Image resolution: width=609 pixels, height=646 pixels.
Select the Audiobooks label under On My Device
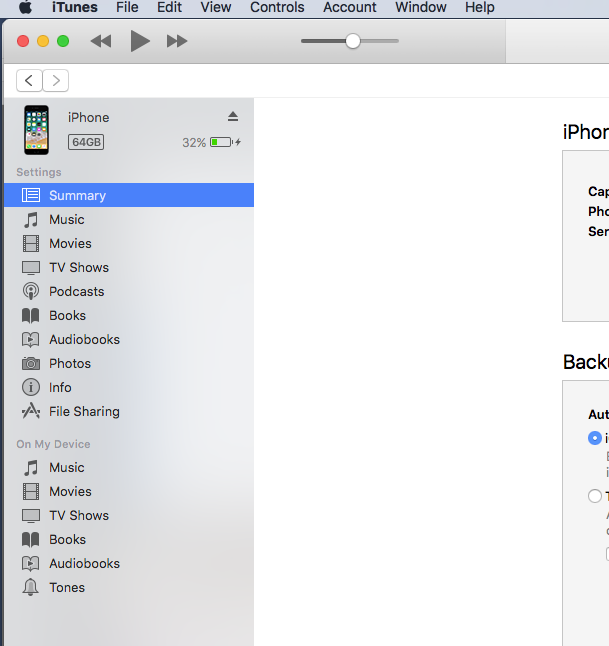(x=84, y=564)
